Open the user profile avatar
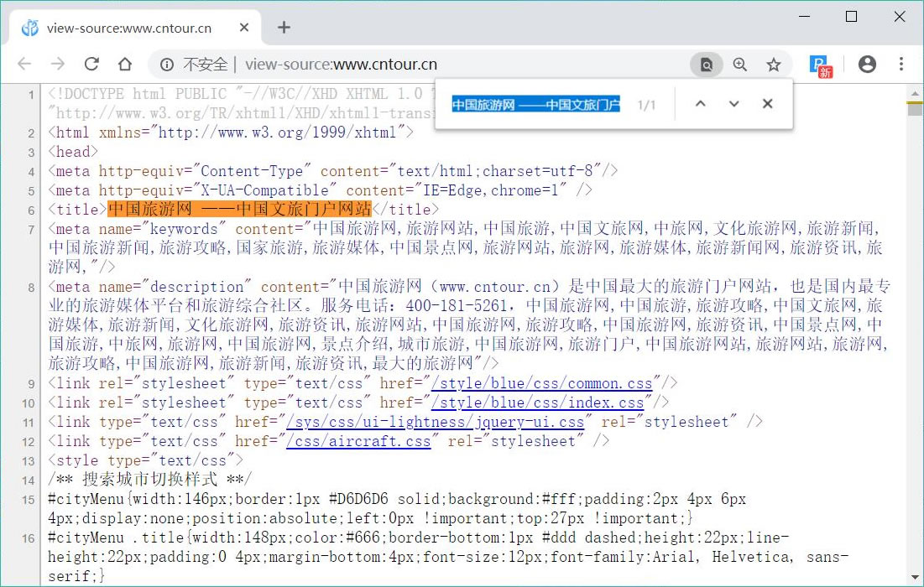Viewport: 924px width, 587px height. 867,65
